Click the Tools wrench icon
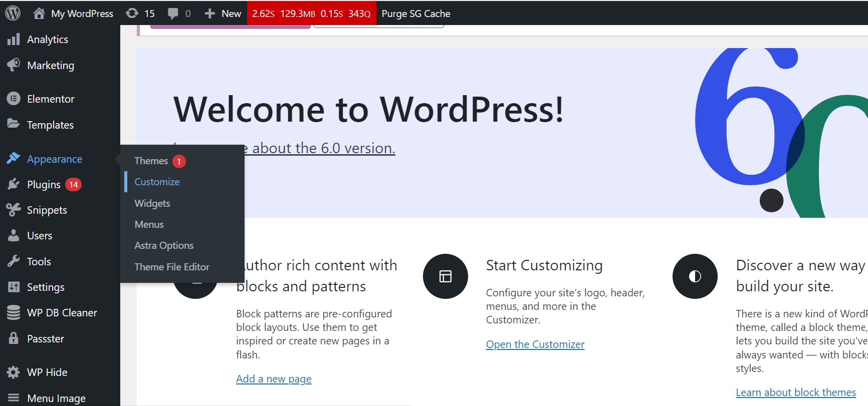The height and width of the screenshot is (406, 868). (x=14, y=261)
